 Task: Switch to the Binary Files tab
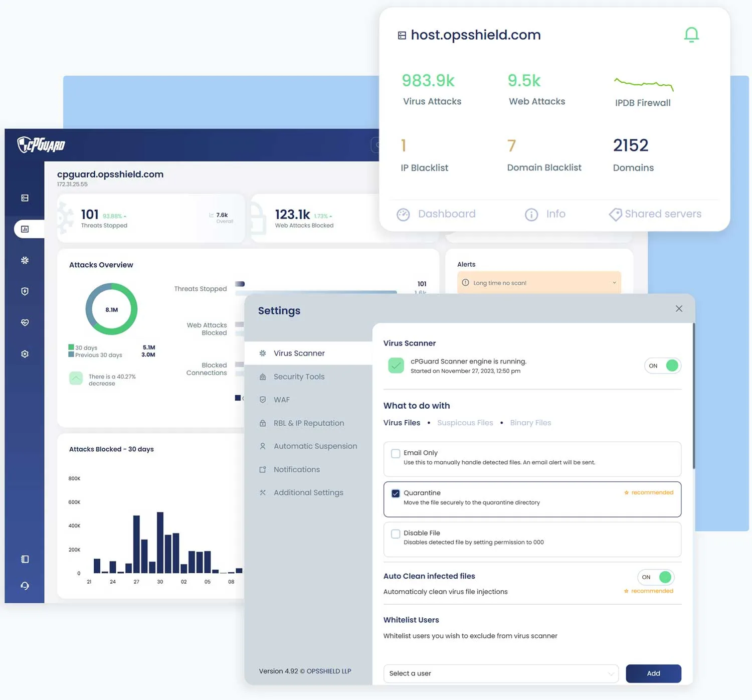coord(530,423)
